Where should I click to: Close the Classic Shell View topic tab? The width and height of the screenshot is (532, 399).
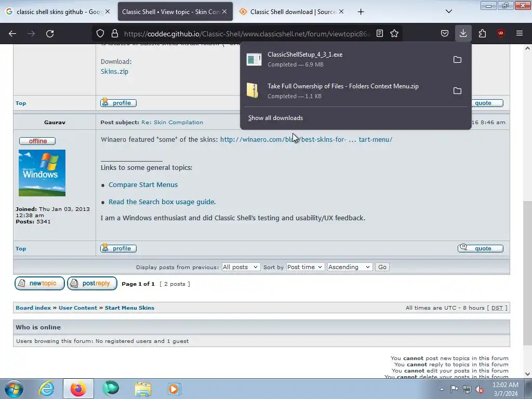[224, 11]
